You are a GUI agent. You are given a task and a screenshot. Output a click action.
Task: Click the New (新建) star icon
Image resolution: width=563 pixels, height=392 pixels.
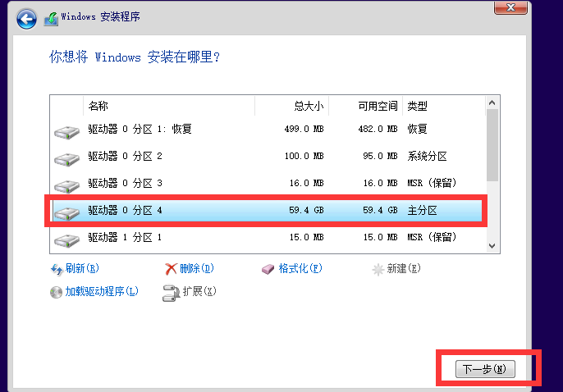click(378, 269)
